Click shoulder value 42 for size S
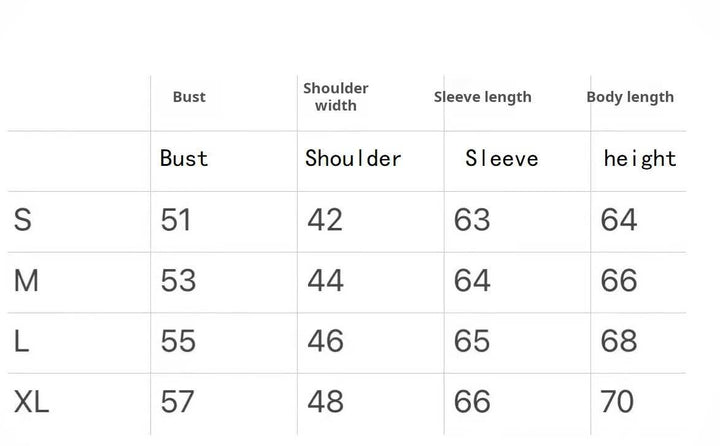Image resolution: width=720 pixels, height=446 pixels. [x=325, y=220]
